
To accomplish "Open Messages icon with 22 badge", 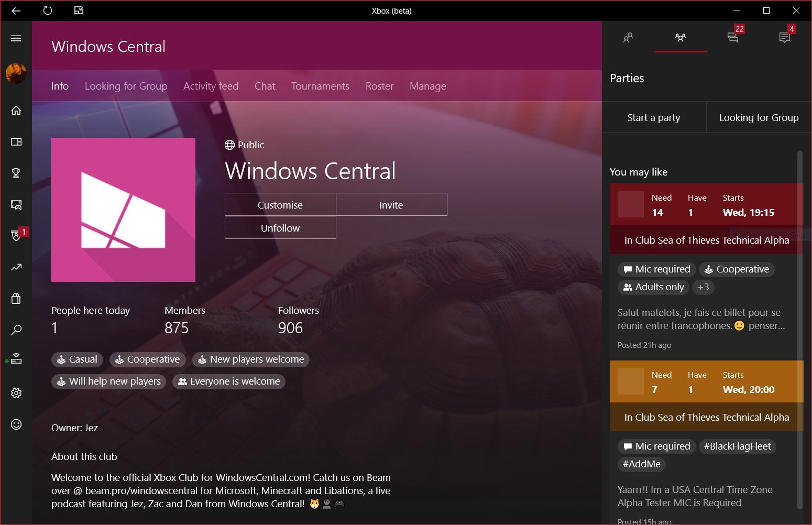I will click(733, 37).
